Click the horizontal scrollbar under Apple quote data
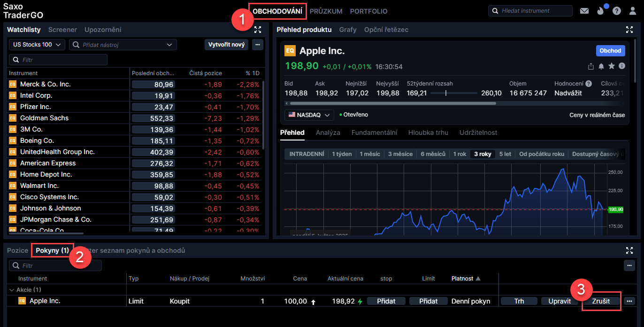Screen dimensions: 644x327 point(393,103)
